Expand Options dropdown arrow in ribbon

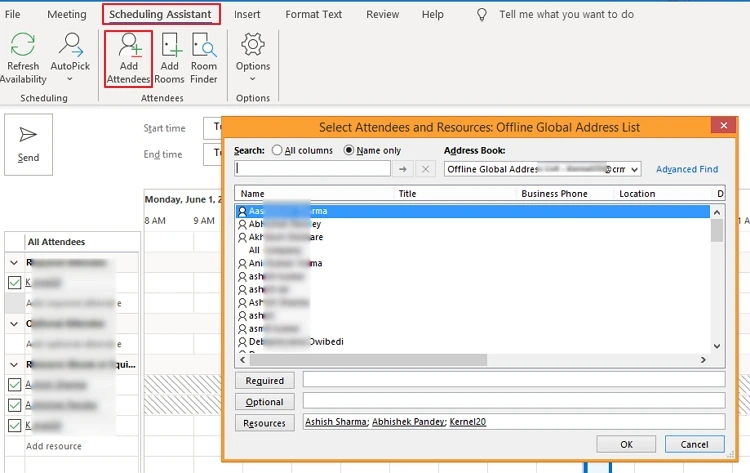pos(253,79)
